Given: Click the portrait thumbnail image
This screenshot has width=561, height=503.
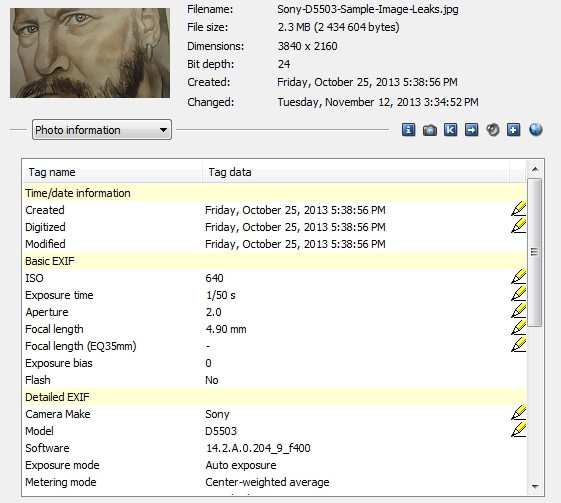Looking at the screenshot, I should click(x=90, y=53).
